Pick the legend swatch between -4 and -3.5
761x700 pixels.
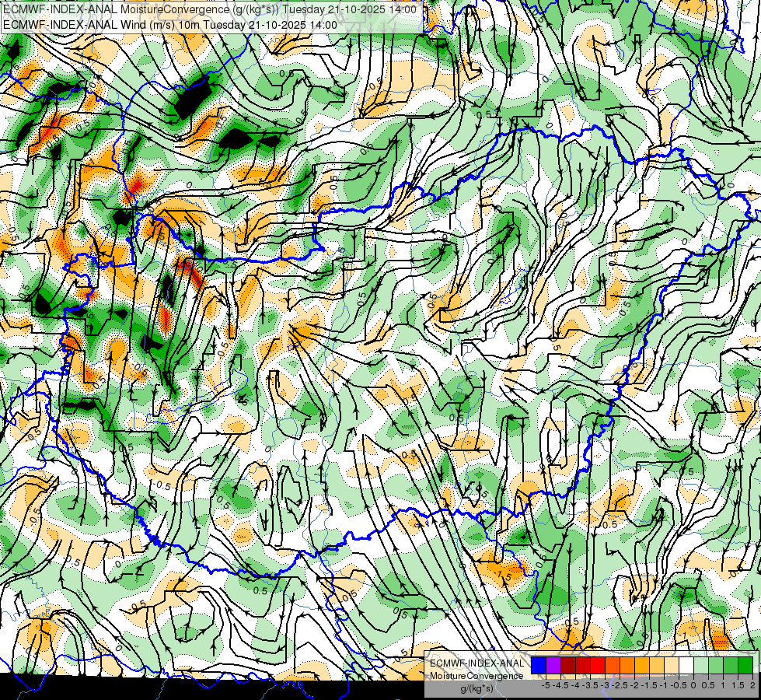pyautogui.click(x=583, y=666)
